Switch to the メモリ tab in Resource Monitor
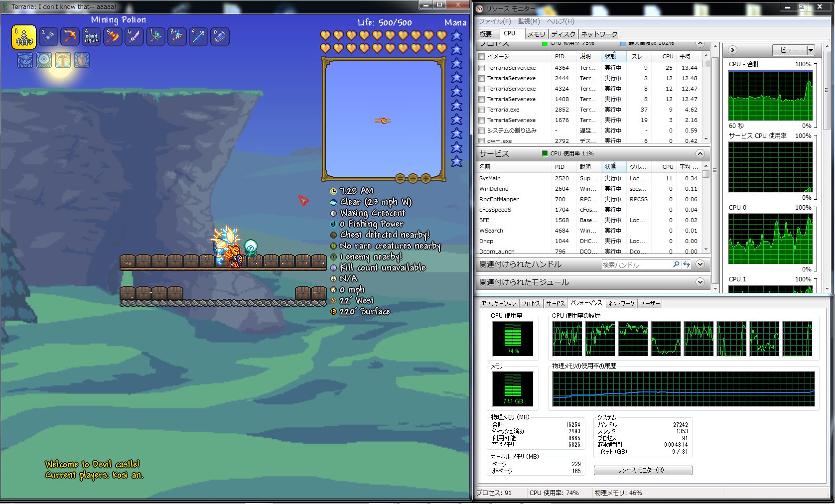 [537, 34]
